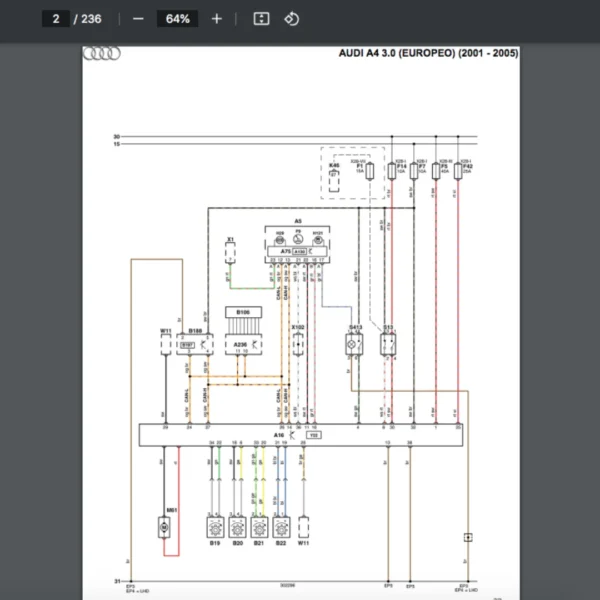Viewport: 600px width, 600px height.
Task: Click the F42 fuse symbol
Action: [456, 173]
